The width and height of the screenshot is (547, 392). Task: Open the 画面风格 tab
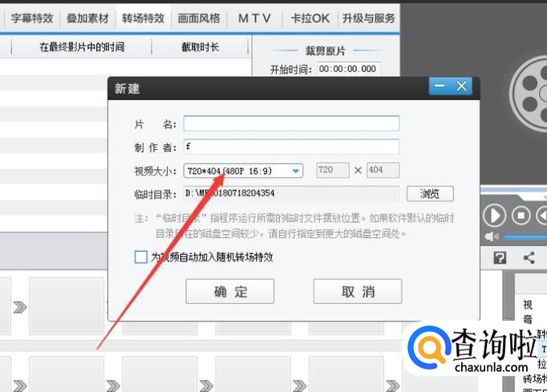coord(199,18)
